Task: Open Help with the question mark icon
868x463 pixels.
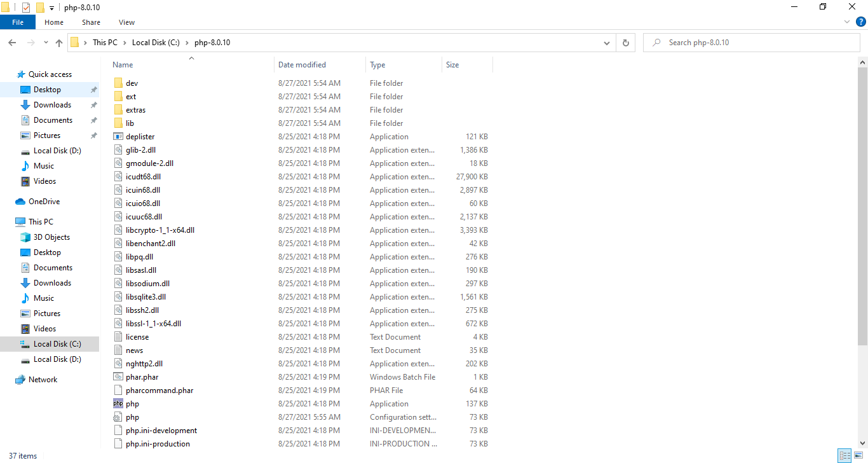Action: [x=861, y=22]
